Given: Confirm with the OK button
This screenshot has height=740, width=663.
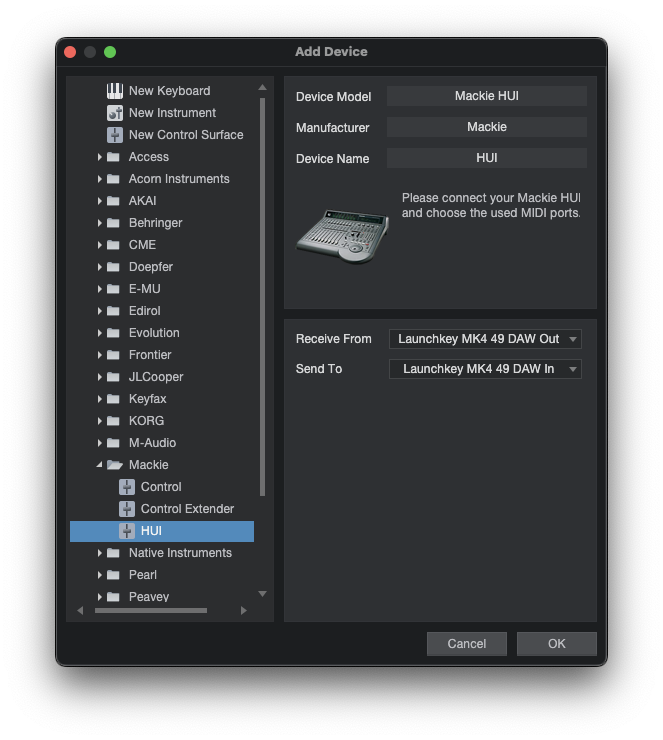Looking at the screenshot, I should tap(557, 644).
